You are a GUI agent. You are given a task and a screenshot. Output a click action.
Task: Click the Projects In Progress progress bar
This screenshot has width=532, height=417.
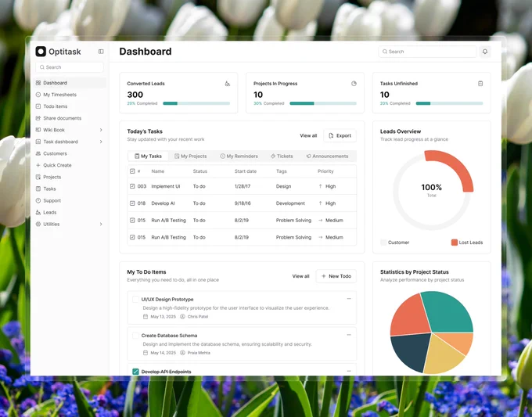pyautogui.click(x=323, y=103)
